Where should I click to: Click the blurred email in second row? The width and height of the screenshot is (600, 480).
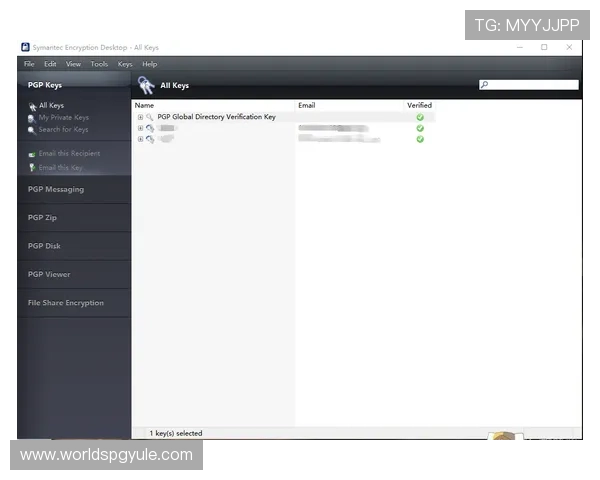tap(333, 128)
